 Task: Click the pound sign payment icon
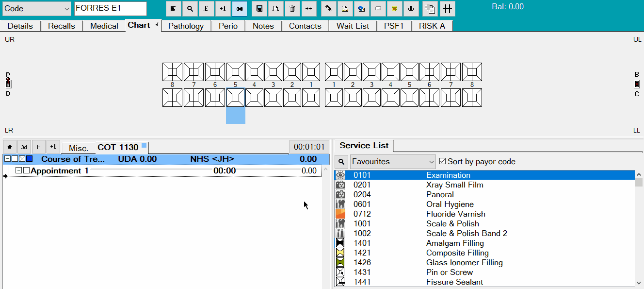pyautogui.click(x=206, y=9)
